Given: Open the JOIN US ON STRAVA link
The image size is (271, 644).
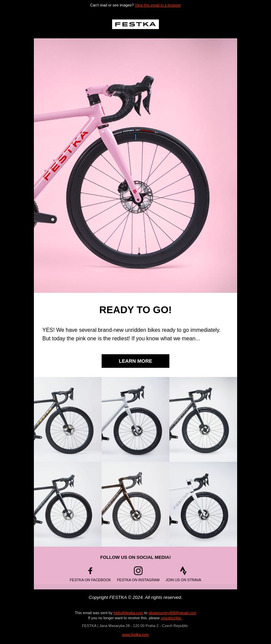Looking at the screenshot, I should tap(183, 580).
